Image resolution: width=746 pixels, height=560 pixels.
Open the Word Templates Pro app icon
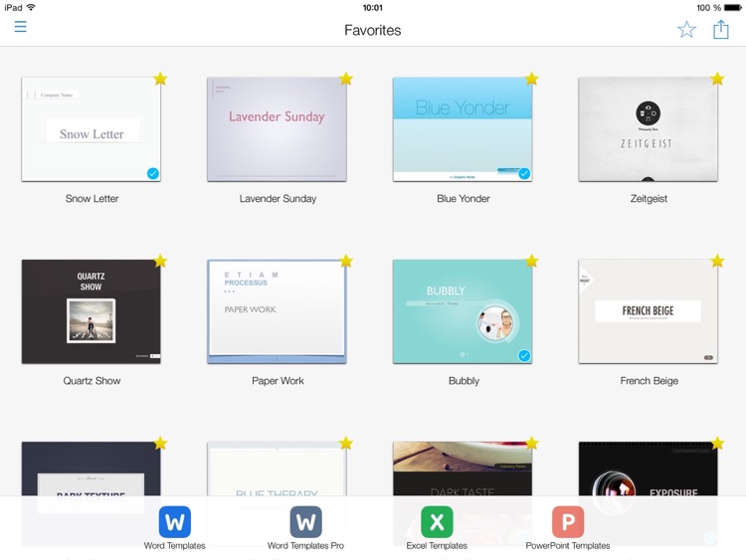point(306,522)
